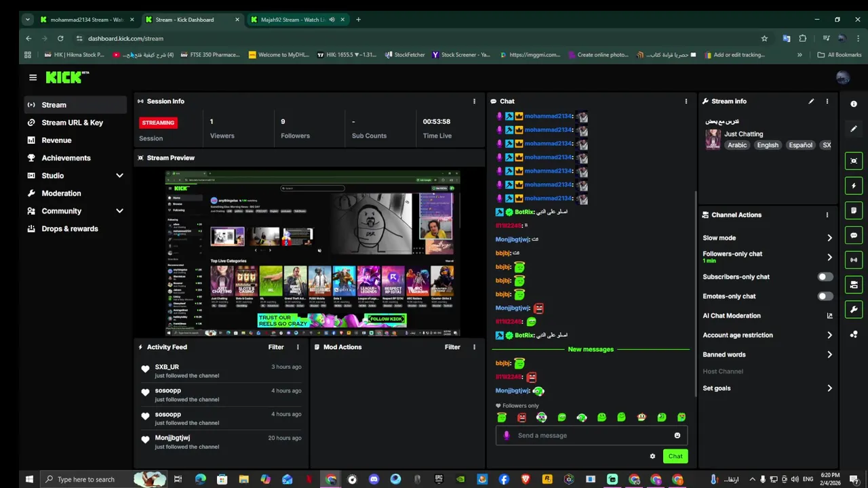Open the Chat panel three-dot menu

pos(686,101)
